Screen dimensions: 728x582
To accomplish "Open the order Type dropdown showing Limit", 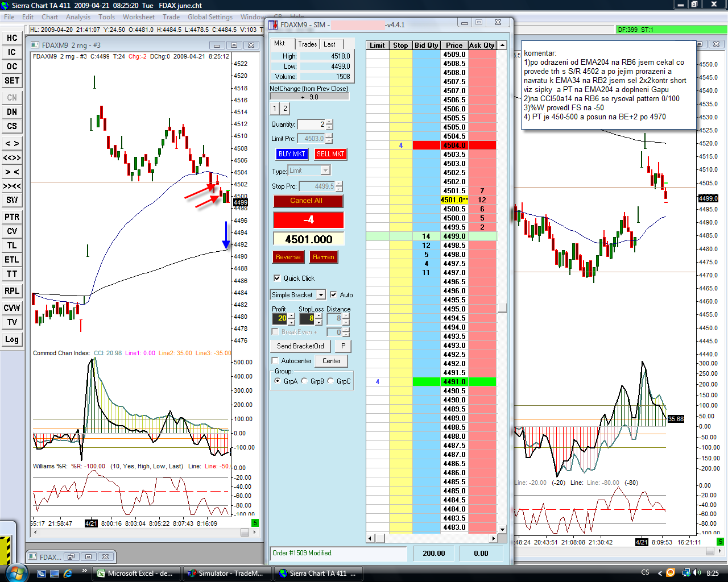I will pyautogui.click(x=325, y=171).
